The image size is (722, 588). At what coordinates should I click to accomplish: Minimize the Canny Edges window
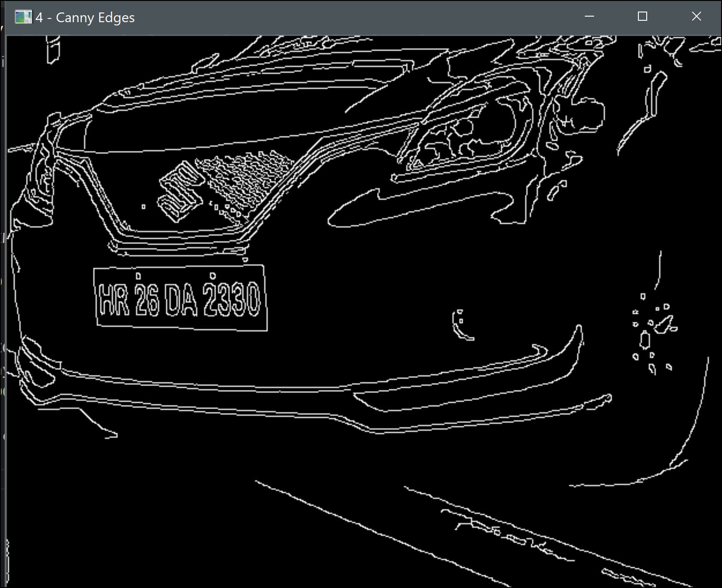click(x=589, y=17)
